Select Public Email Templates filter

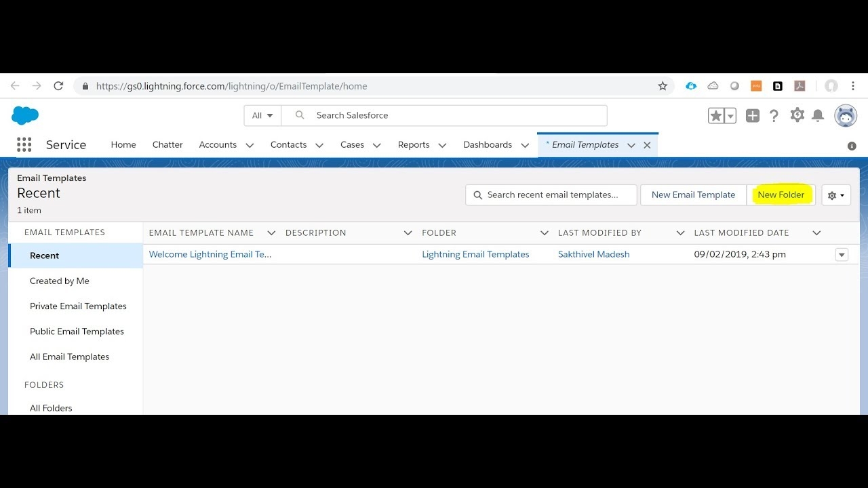pos(75,331)
